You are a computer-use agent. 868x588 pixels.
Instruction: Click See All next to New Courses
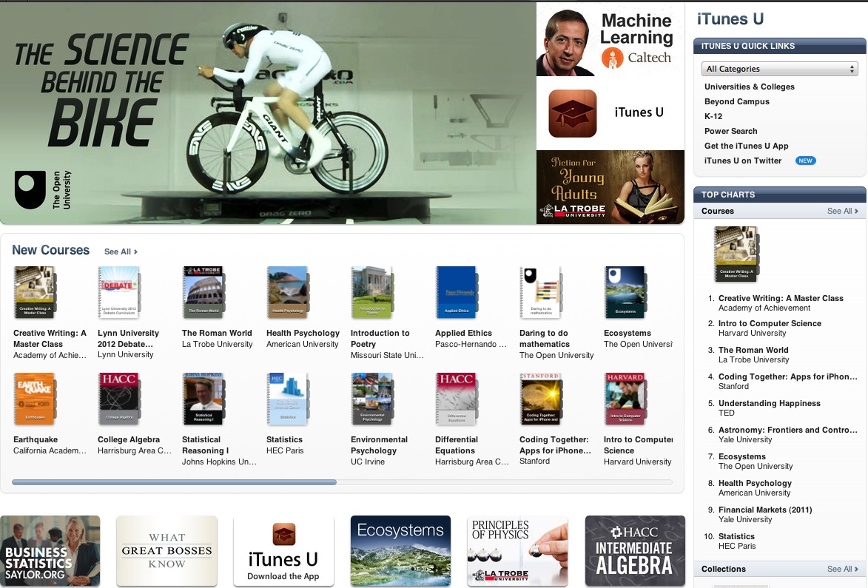(x=121, y=251)
